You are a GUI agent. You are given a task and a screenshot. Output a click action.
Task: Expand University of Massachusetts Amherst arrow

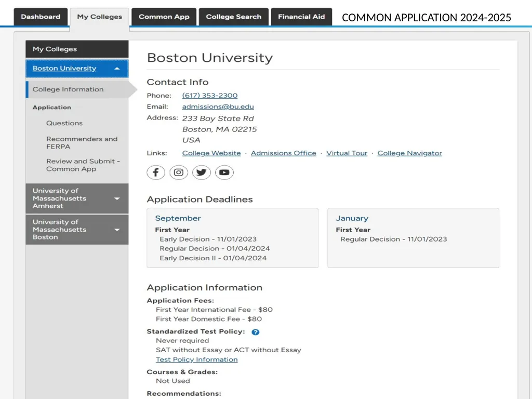coord(117,198)
